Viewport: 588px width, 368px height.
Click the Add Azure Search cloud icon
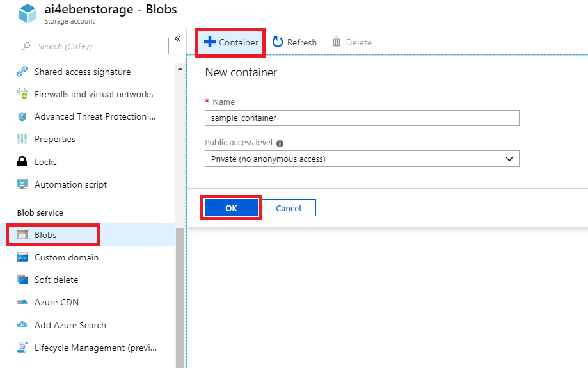tap(22, 325)
